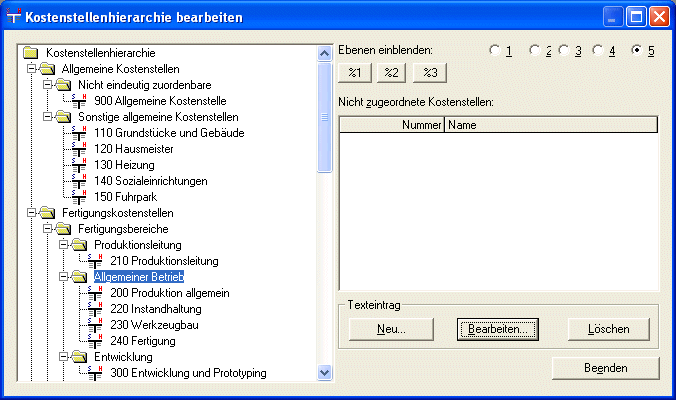The image size is (676, 400).
Task: Click the icon beside 200 Produktion allgemein
Action: [95, 293]
